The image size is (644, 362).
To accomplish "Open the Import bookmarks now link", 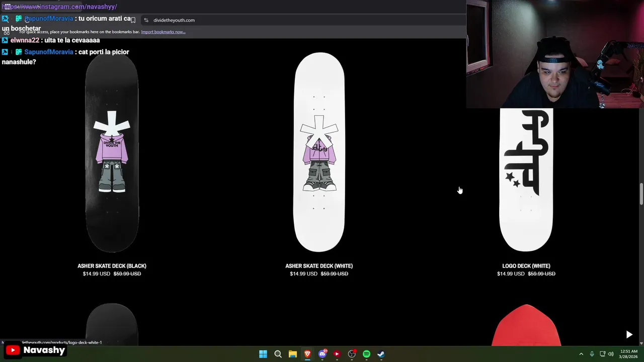I will [x=163, y=32].
